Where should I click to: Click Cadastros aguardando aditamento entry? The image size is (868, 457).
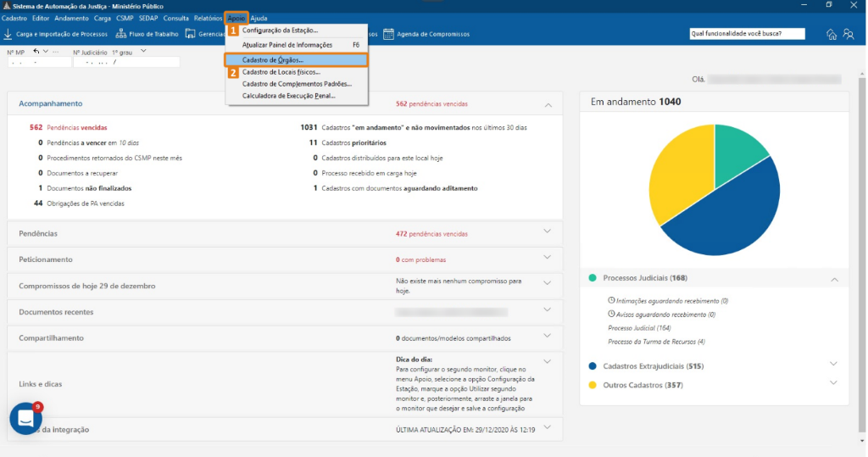395,188
